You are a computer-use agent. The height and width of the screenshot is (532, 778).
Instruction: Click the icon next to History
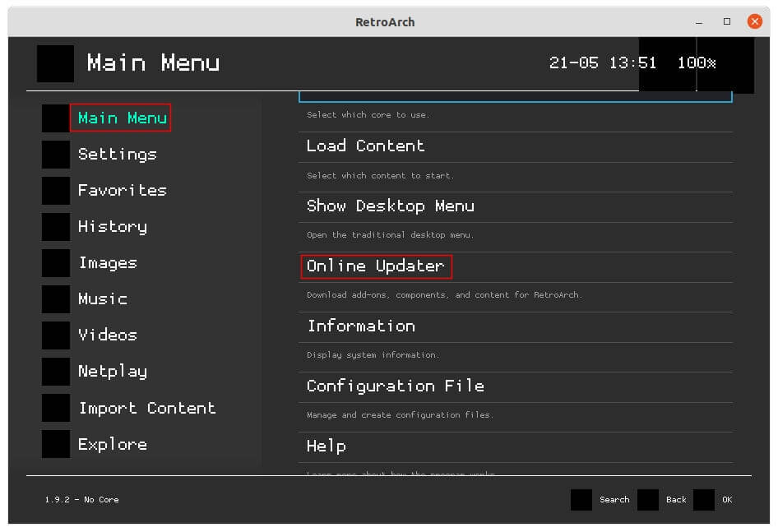[56, 227]
